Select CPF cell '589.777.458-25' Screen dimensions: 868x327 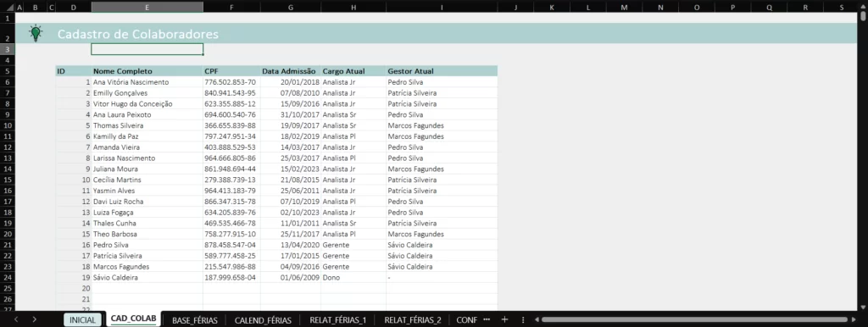pos(231,256)
